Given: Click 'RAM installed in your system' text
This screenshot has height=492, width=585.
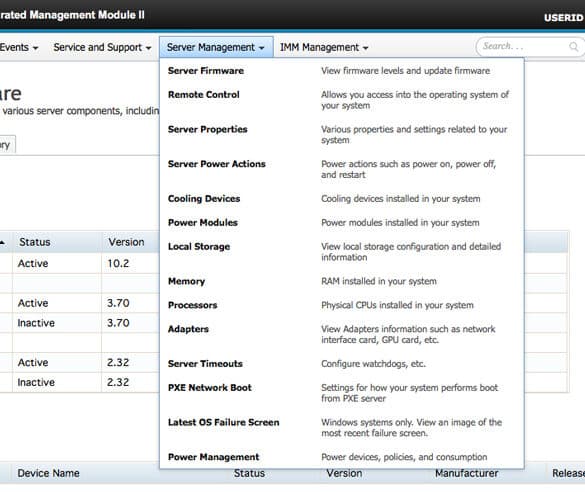Looking at the screenshot, I should (x=379, y=281).
